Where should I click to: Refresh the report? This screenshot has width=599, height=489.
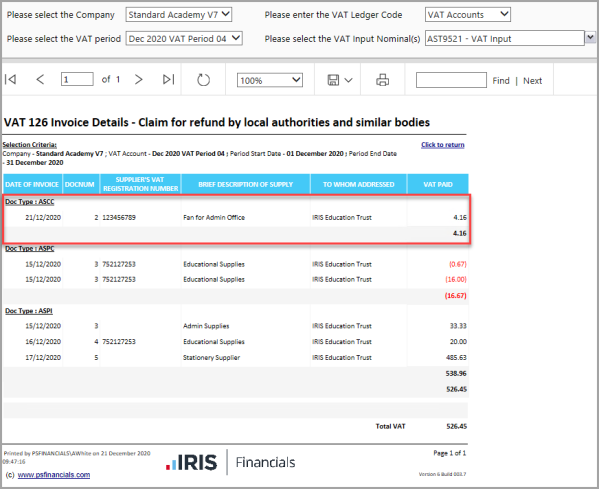click(203, 80)
